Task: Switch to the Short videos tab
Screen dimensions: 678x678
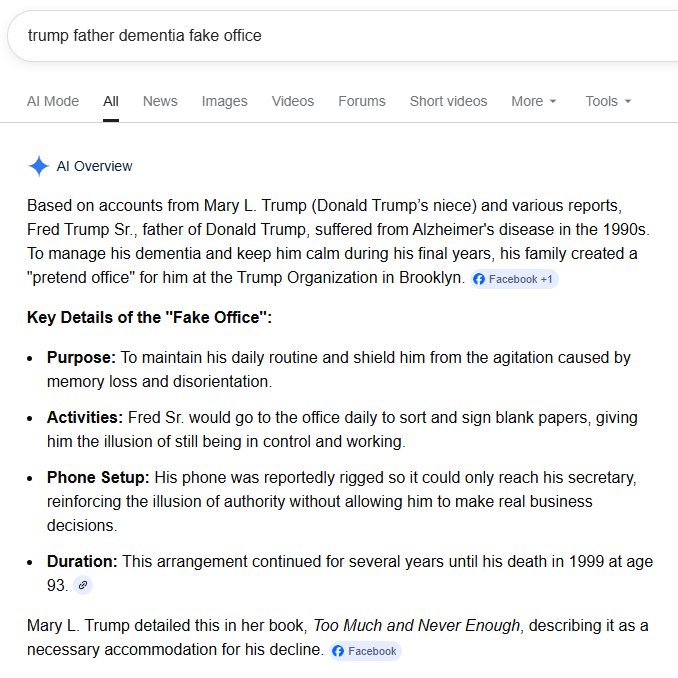Action: point(448,101)
